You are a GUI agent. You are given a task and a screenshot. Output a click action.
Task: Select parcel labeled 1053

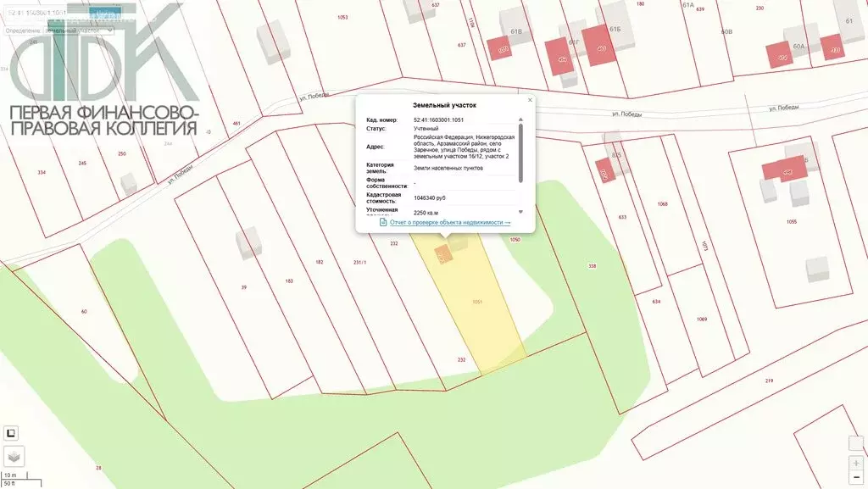pyautogui.click(x=342, y=18)
